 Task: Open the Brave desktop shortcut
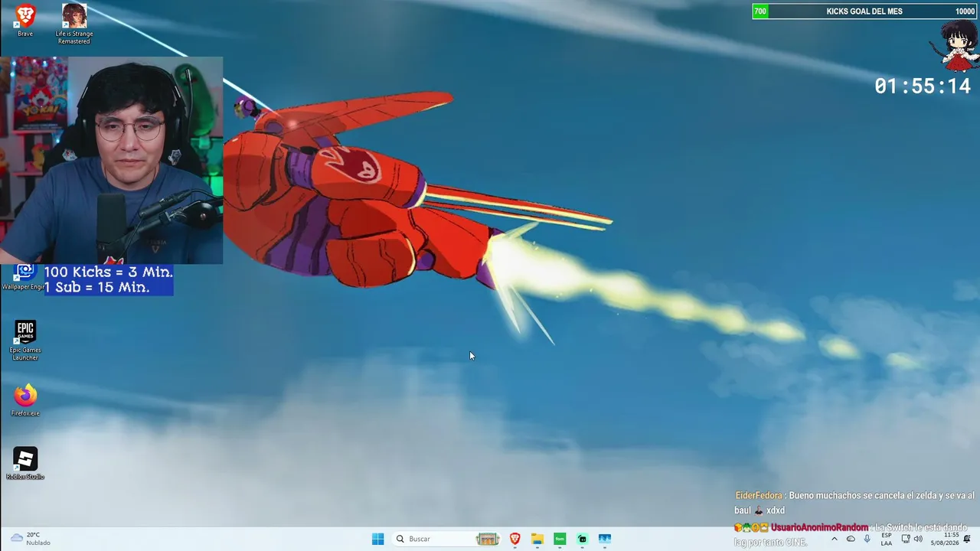tap(25, 21)
